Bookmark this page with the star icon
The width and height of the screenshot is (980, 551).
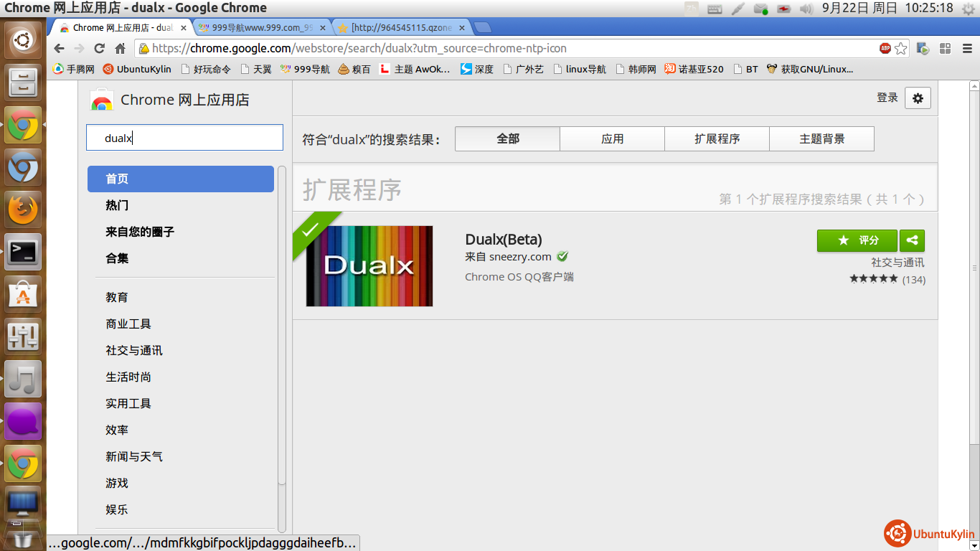click(901, 49)
